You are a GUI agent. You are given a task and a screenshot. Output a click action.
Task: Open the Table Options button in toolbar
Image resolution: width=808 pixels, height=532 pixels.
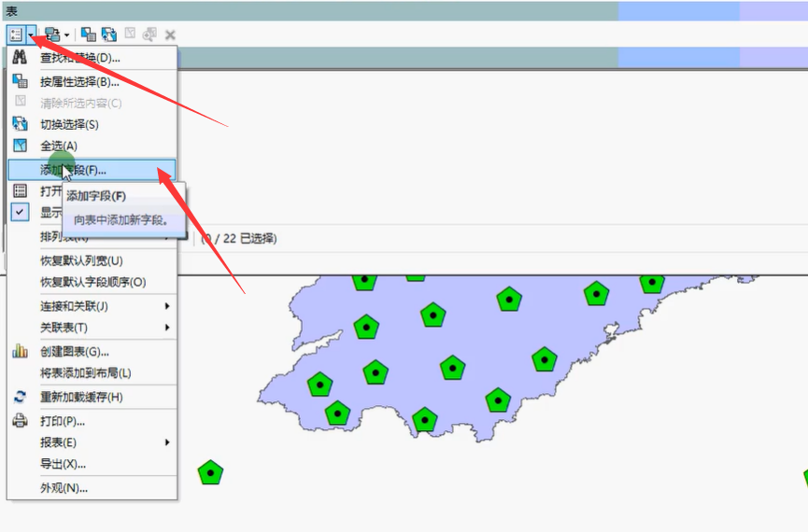click(x=16, y=35)
